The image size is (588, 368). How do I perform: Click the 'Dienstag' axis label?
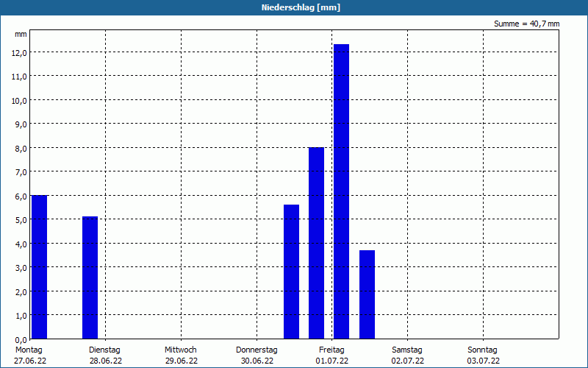click(104, 350)
